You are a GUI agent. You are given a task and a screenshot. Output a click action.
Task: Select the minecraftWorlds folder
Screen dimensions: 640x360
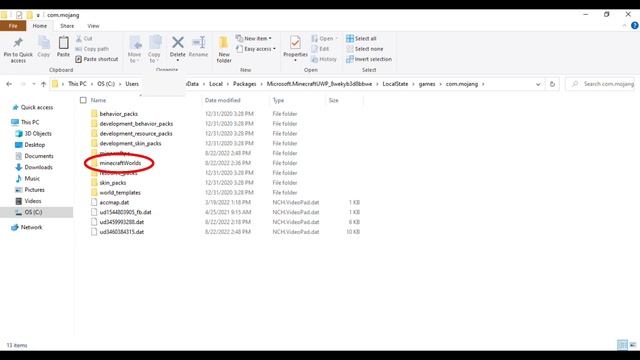click(120, 163)
